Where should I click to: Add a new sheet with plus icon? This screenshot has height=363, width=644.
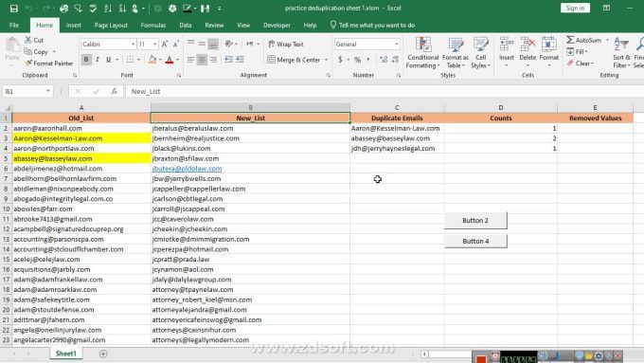[x=103, y=354]
